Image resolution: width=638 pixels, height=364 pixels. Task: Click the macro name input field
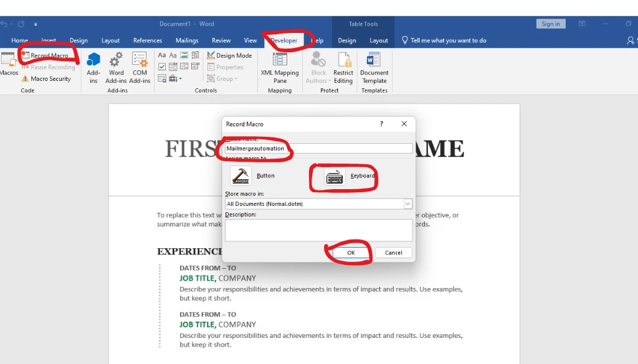pyautogui.click(x=318, y=148)
